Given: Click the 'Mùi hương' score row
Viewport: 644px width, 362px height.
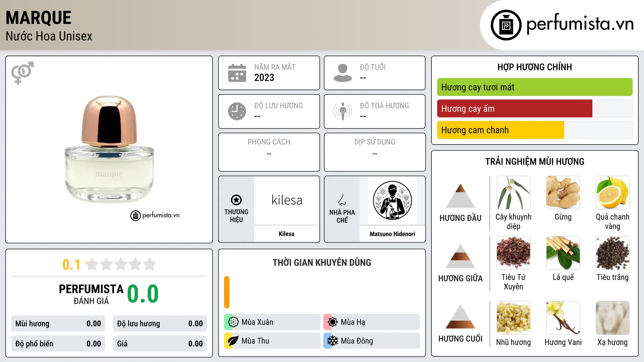Looking at the screenshot, I should coord(58,324).
